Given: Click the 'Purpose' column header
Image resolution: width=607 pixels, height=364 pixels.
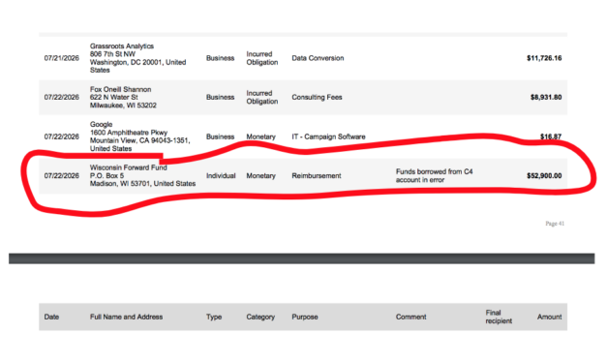Looking at the screenshot, I should [305, 317].
